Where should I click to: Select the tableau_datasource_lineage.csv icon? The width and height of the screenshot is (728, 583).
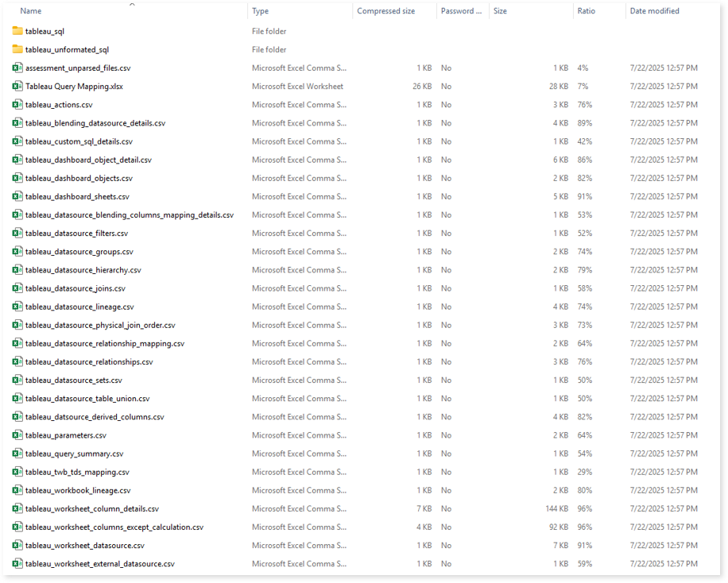point(17,307)
